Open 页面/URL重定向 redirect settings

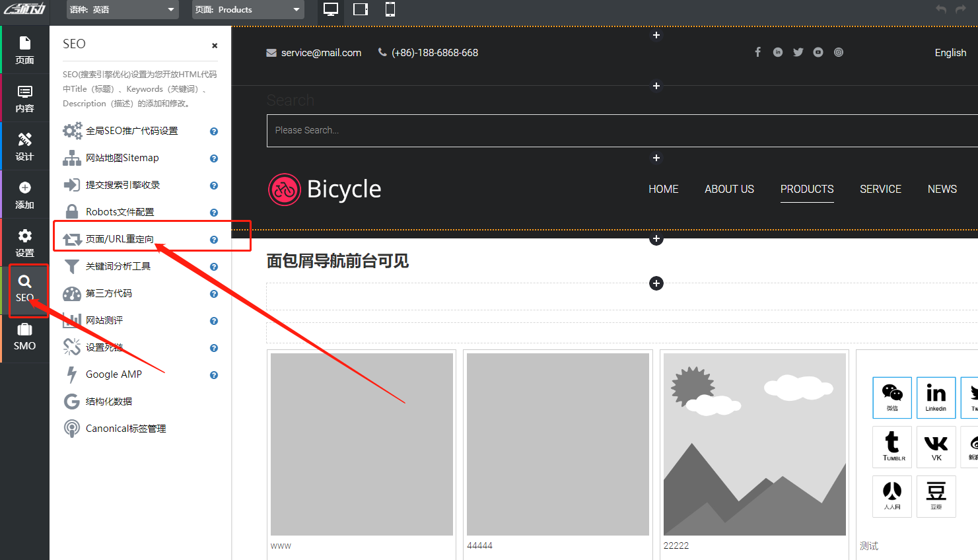click(120, 239)
